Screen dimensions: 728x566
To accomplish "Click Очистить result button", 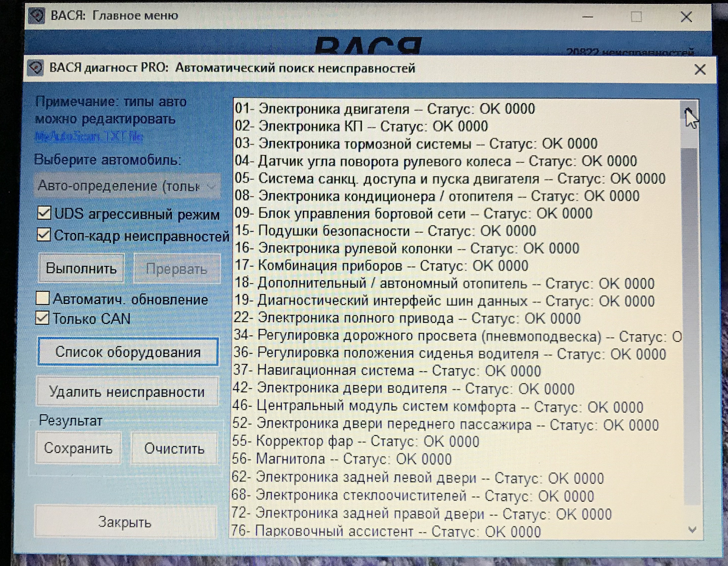I will pos(174,449).
